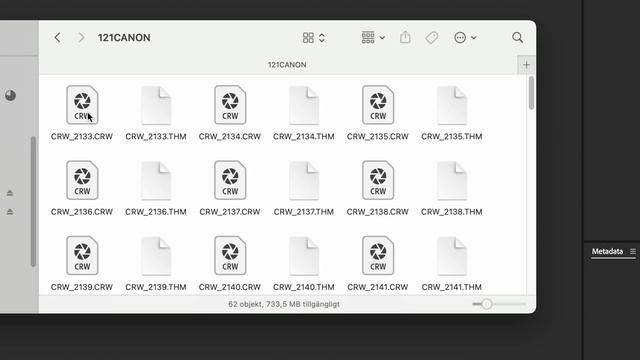Go forward with the Finder forward arrow

pos(81,38)
